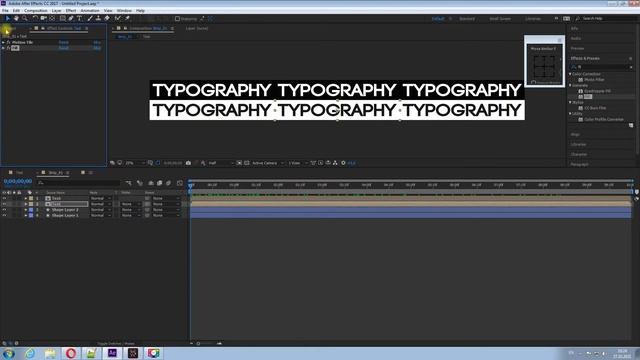Viewport: 640px width, 360px height.
Task: Click the Motion Blur timeline icon
Action: [169, 183]
